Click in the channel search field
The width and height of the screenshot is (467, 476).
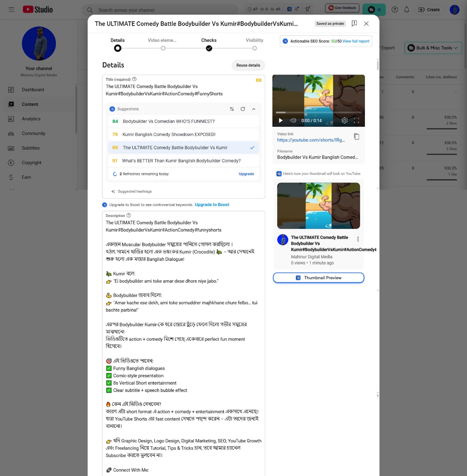point(160,10)
